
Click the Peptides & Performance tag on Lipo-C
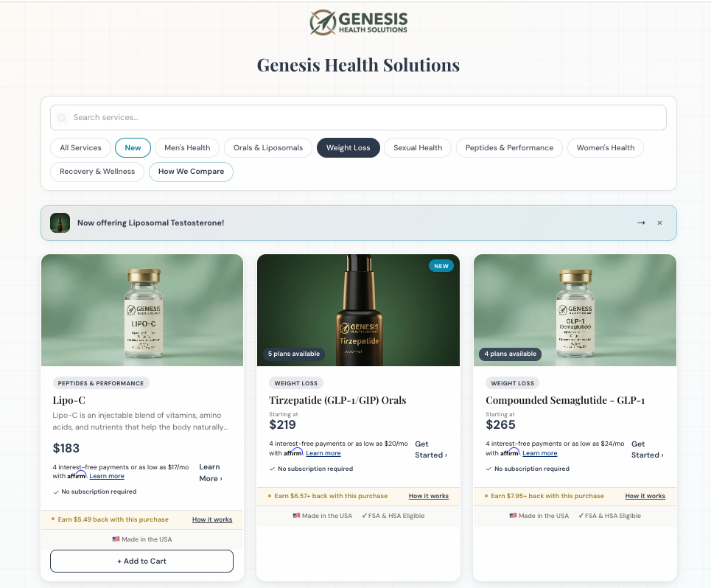(x=101, y=383)
